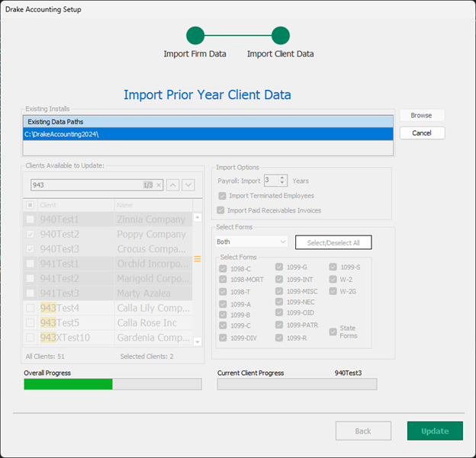Check the 943Test5 client checkbox

pos(30,322)
